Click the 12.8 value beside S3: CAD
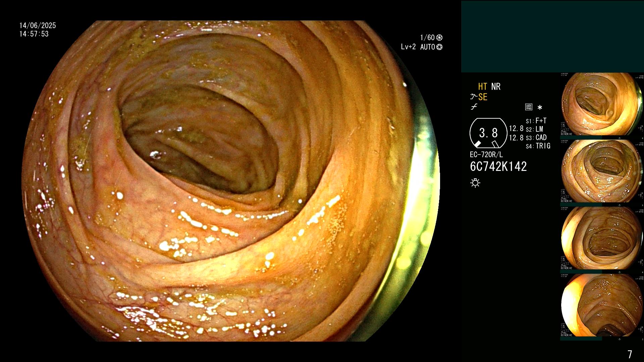The height and width of the screenshot is (362, 644). tap(516, 137)
